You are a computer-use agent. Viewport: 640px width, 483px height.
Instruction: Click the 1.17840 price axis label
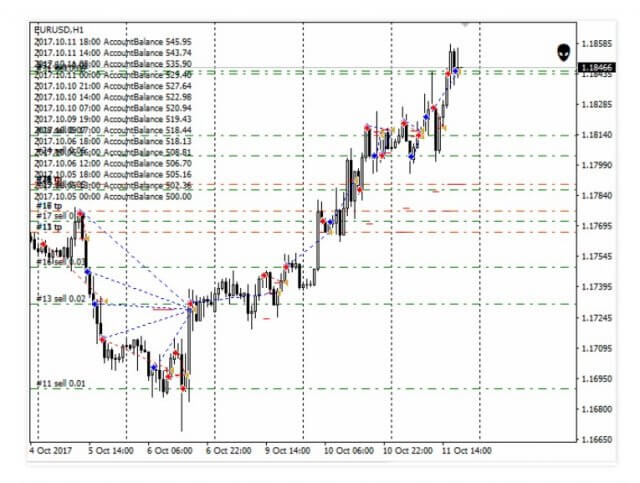click(597, 196)
